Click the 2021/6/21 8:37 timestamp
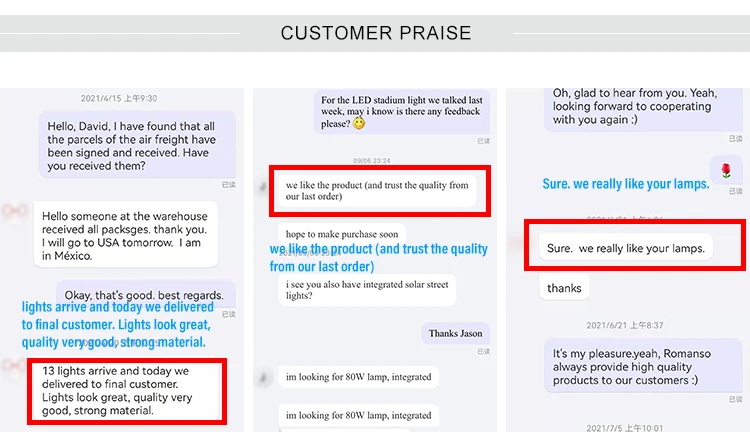Viewport: 750px width, 441px height. [x=625, y=325]
